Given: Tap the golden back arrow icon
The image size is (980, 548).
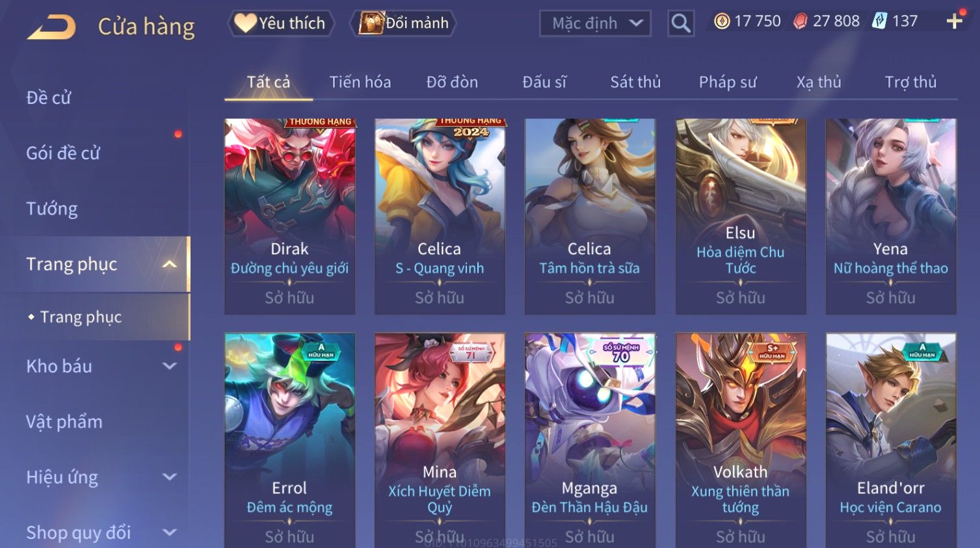Looking at the screenshot, I should (x=51, y=27).
